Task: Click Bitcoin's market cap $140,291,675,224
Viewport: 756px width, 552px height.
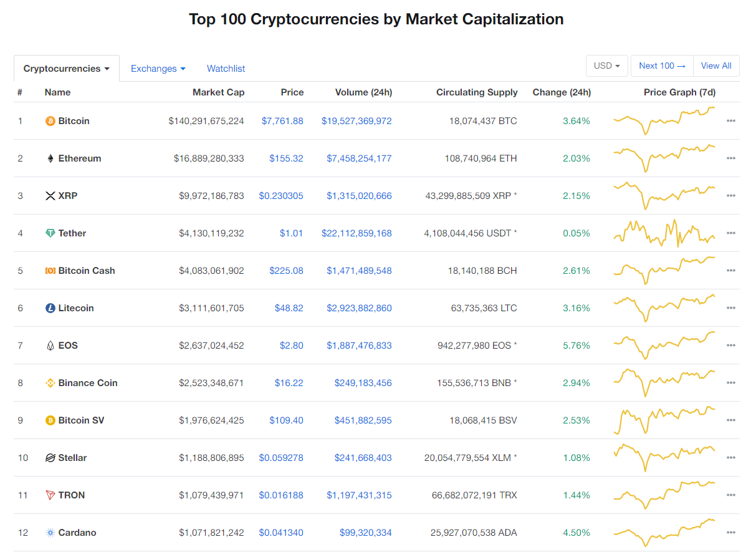Action: [206, 121]
